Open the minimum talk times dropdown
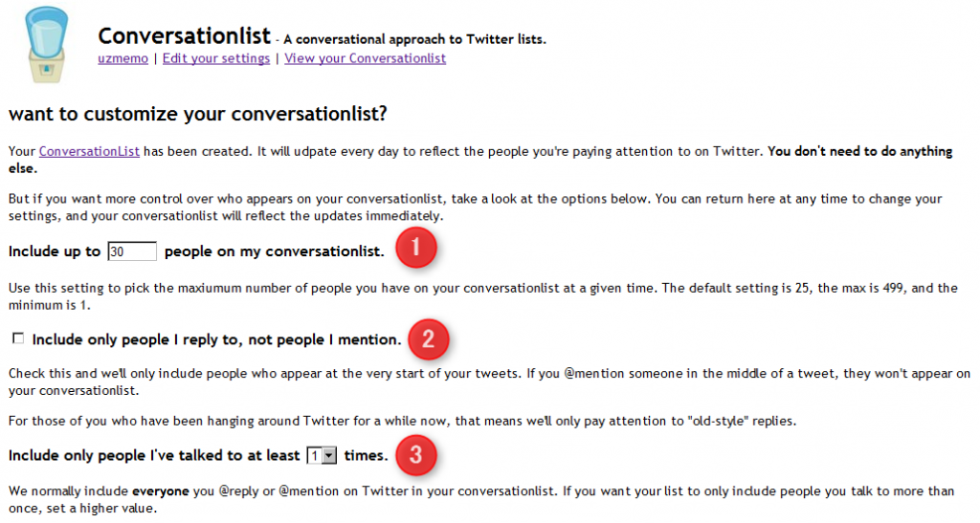This screenshot has height=523, width=980. click(322, 456)
